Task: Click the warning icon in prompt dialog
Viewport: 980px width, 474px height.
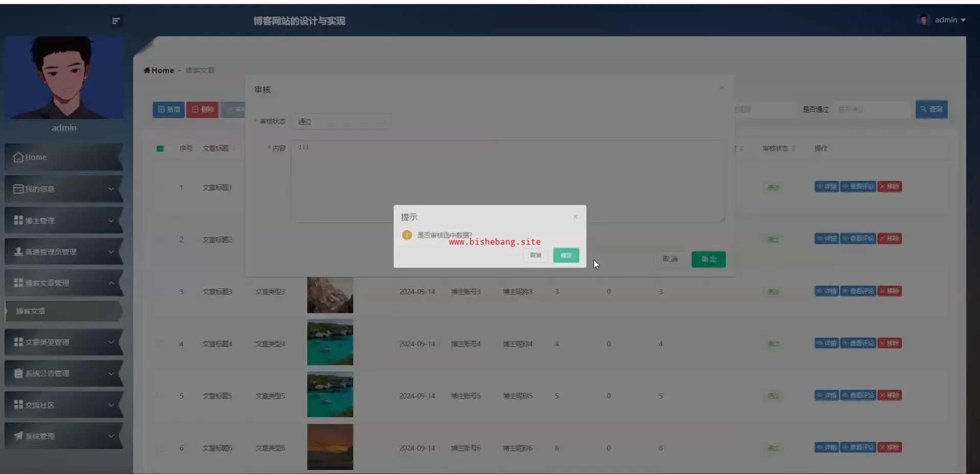Action: 407,235
